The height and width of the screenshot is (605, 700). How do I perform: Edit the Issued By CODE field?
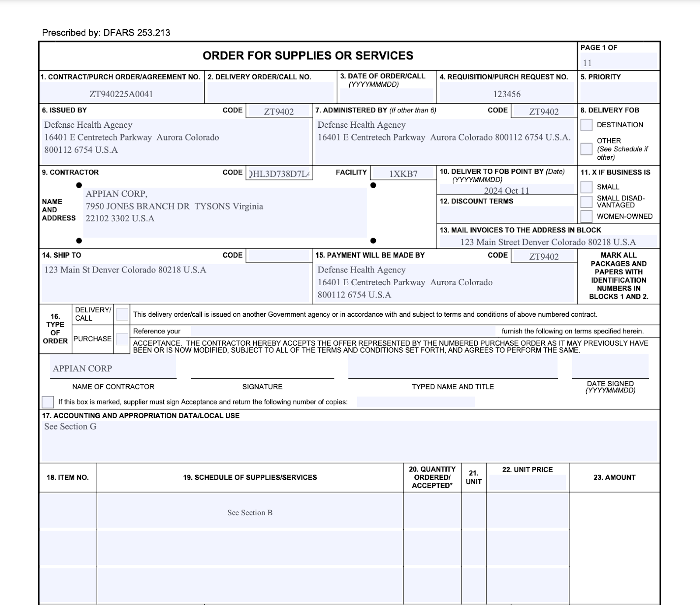[279, 111]
